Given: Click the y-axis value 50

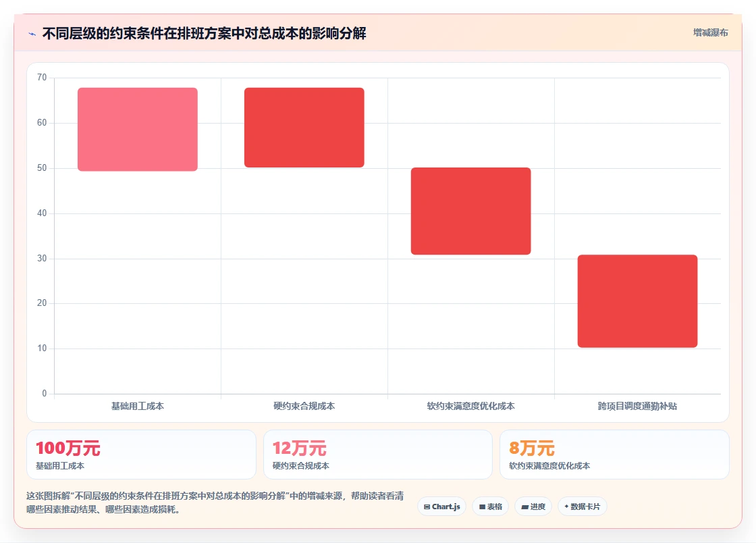Looking at the screenshot, I should (42, 168).
